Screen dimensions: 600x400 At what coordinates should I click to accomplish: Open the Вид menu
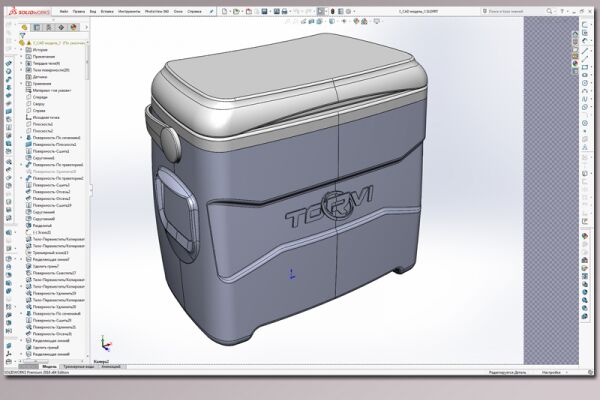tap(93, 11)
